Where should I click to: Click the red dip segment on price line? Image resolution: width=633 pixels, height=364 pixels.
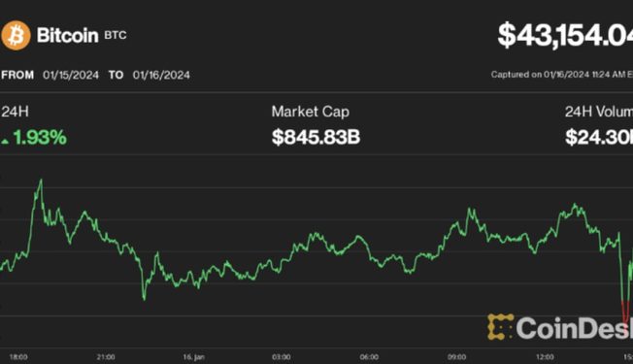[x=626, y=314]
